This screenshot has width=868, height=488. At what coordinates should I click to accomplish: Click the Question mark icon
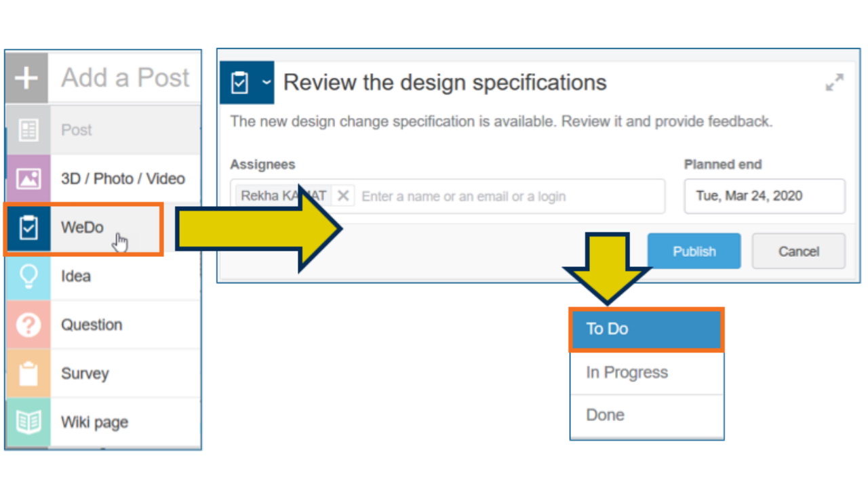click(x=28, y=325)
